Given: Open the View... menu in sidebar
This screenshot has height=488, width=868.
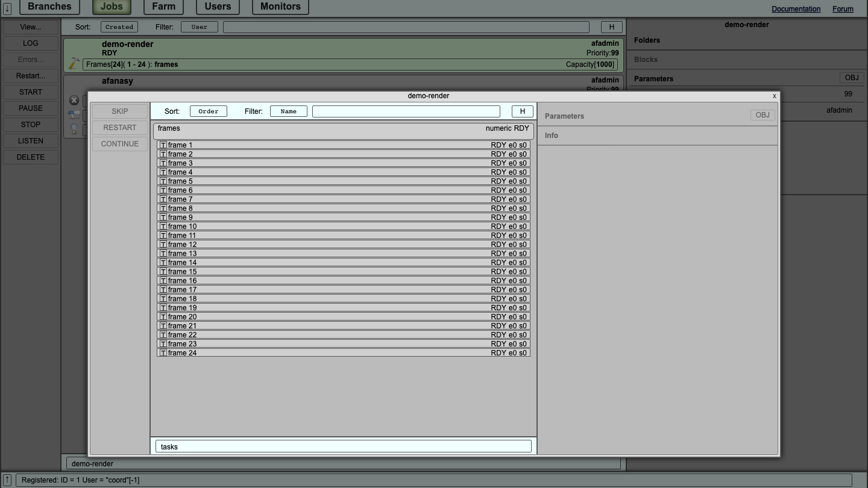Looking at the screenshot, I should [31, 27].
